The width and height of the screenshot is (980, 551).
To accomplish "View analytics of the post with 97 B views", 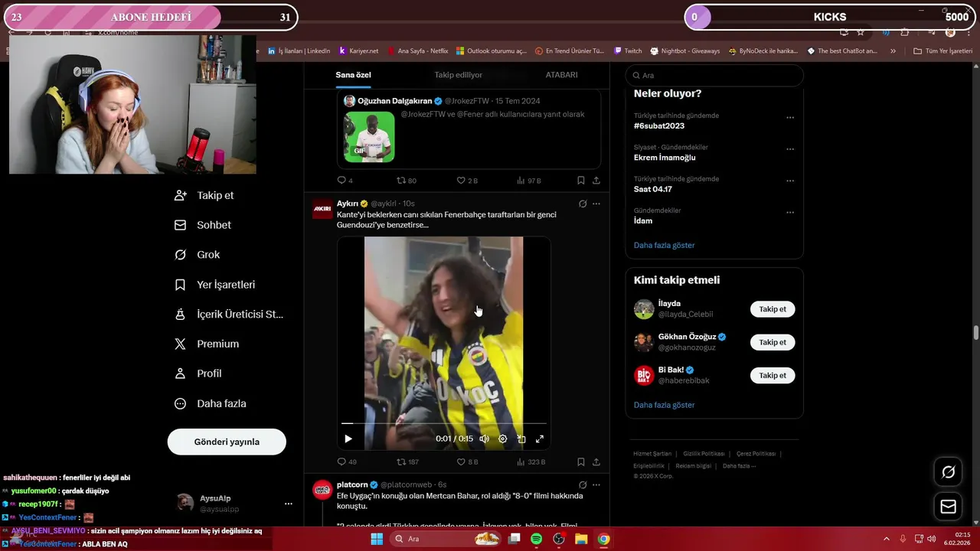I will (x=529, y=181).
